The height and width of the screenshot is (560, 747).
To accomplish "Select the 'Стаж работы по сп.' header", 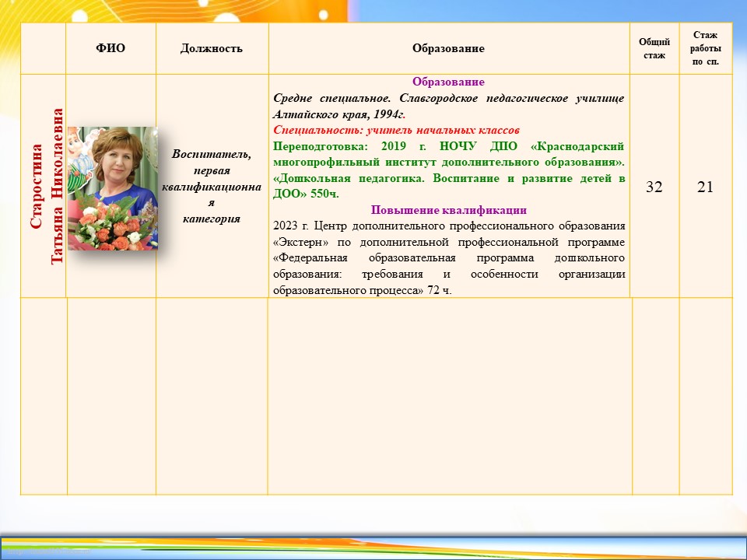I will pos(705,48).
